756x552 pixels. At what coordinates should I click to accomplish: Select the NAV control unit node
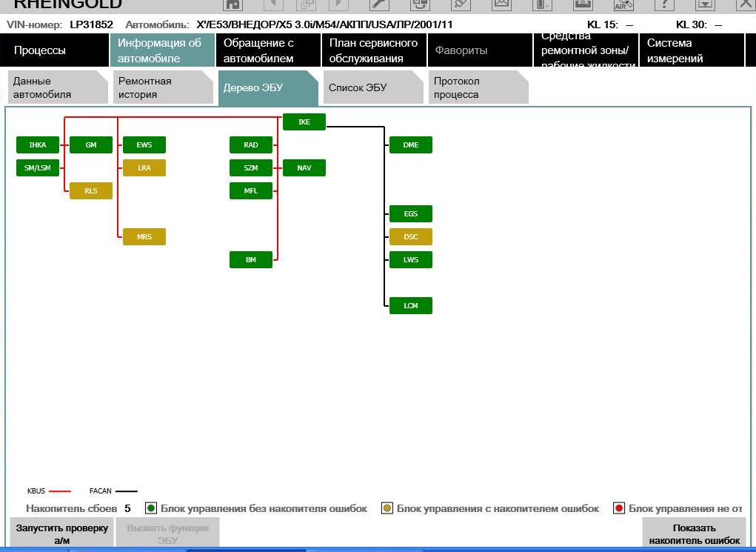(304, 168)
